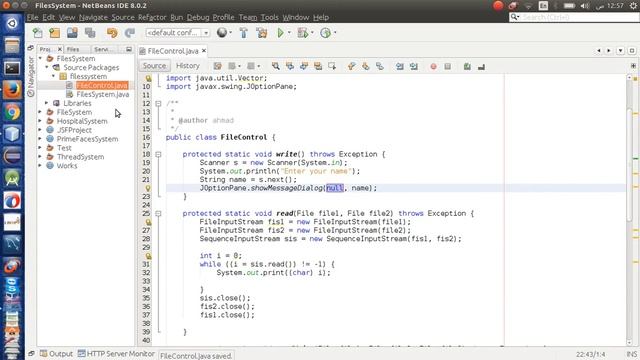Open Terminal from the Ubuntu launcher
Image resolution: width=640 pixels, height=360 pixels.
pyautogui.click(x=12, y=68)
